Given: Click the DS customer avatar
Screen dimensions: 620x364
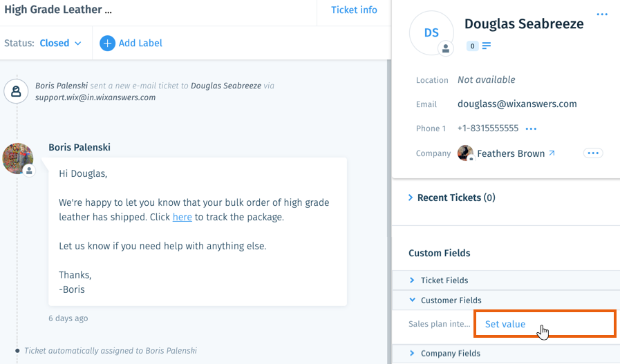Looking at the screenshot, I should [x=431, y=32].
